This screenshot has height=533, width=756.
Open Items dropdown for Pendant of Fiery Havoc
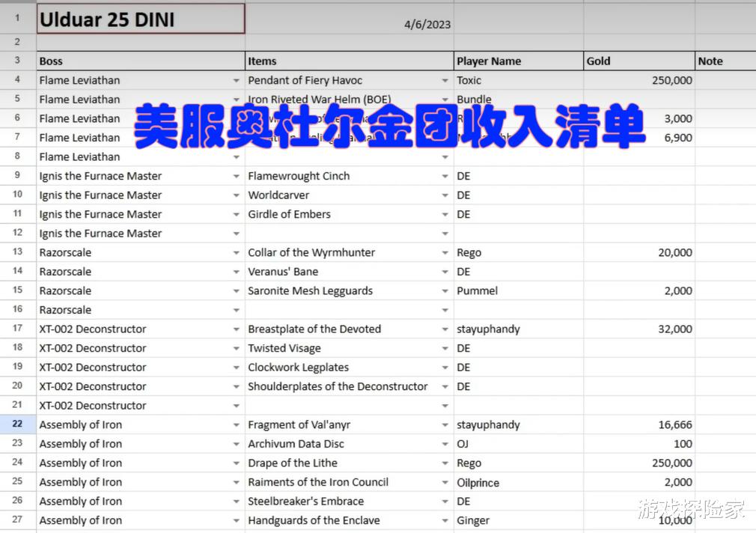pos(445,81)
